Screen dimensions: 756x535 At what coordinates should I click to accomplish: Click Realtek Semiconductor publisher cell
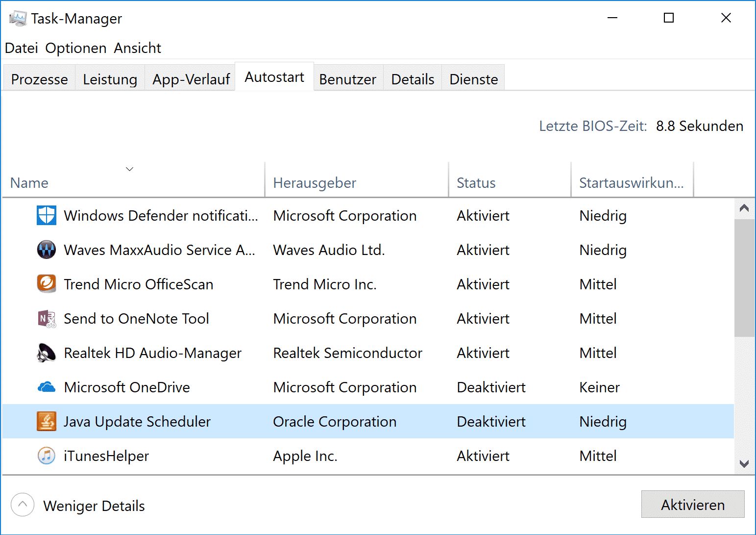[348, 353]
